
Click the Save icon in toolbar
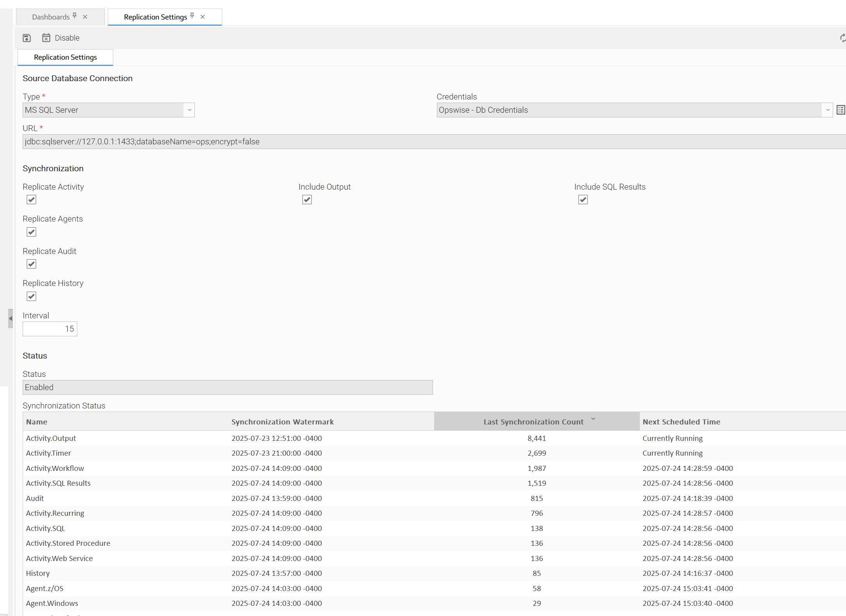(x=27, y=38)
